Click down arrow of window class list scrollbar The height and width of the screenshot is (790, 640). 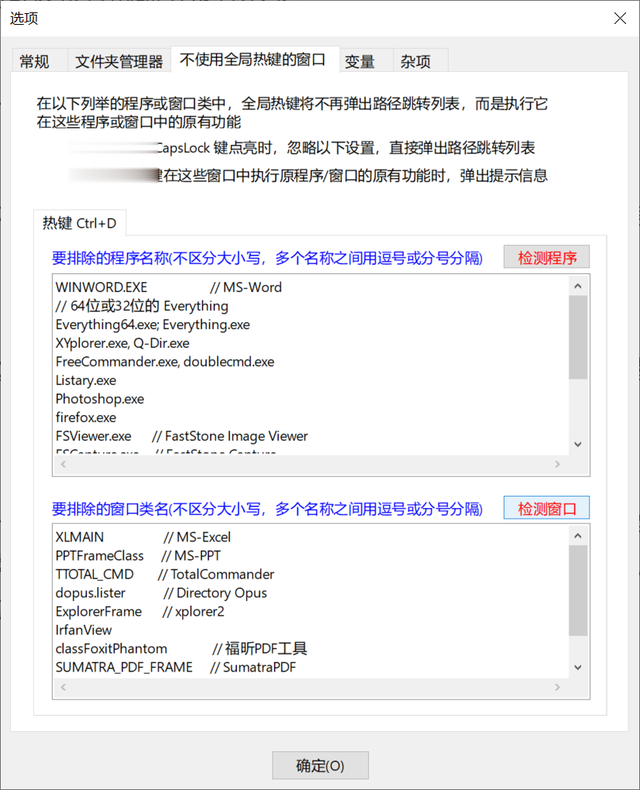pos(578,668)
